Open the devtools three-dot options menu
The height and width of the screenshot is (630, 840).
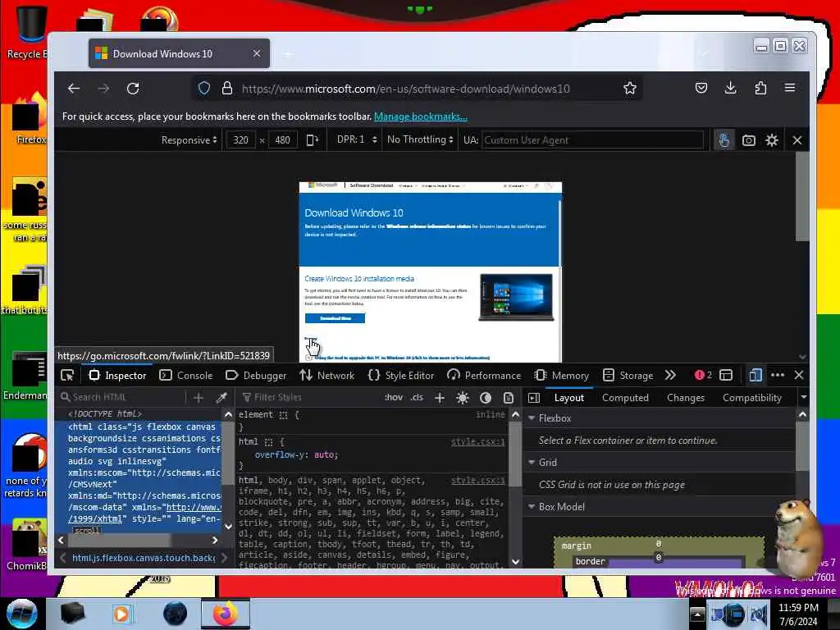coord(778,375)
